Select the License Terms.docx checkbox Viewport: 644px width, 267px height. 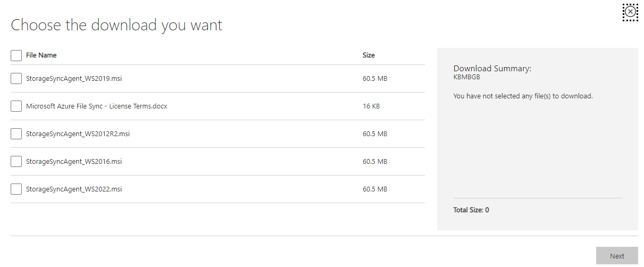click(x=16, y=106)
